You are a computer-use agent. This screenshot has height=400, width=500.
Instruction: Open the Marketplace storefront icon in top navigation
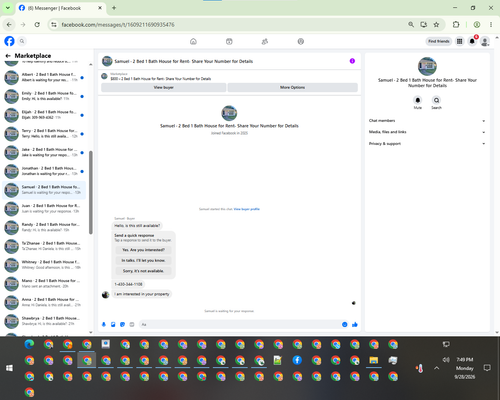pos(229,41)
